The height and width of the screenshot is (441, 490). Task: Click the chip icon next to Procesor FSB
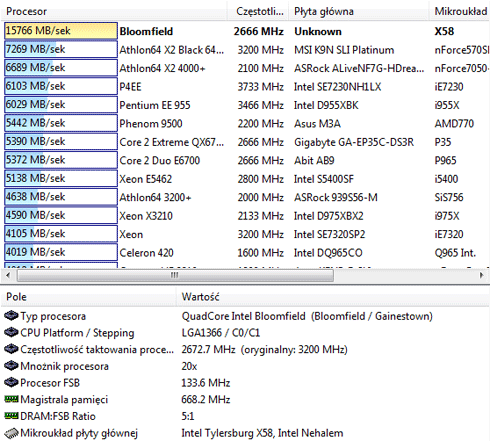11,382
